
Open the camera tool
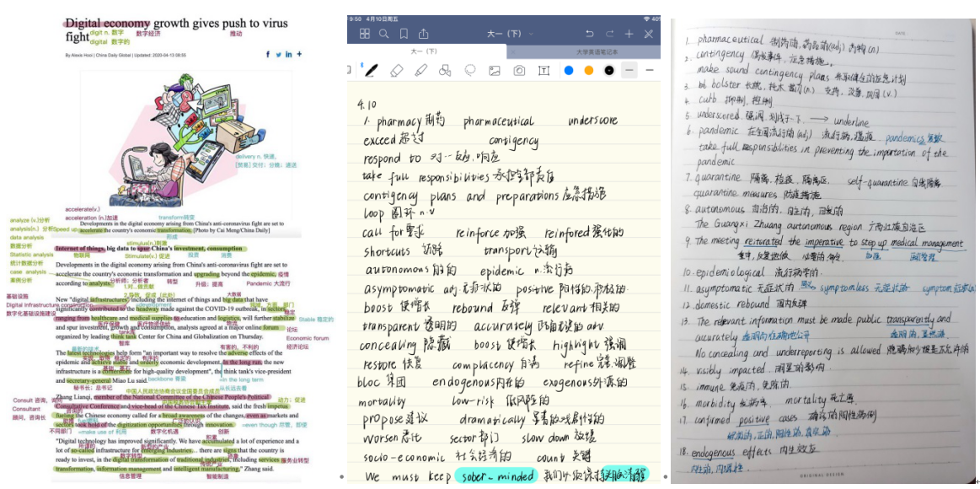coord(519,70)
